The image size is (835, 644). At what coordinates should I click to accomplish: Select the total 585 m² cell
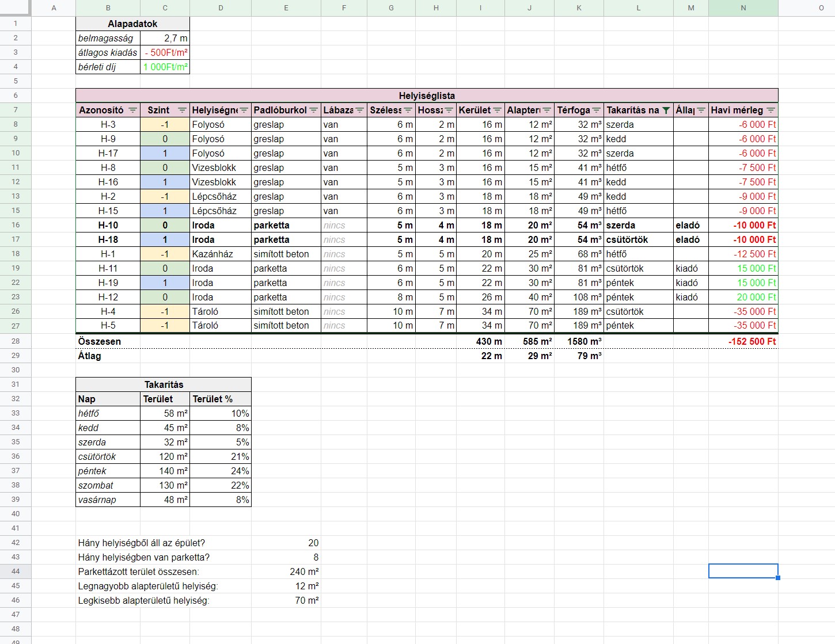(529, 341)
